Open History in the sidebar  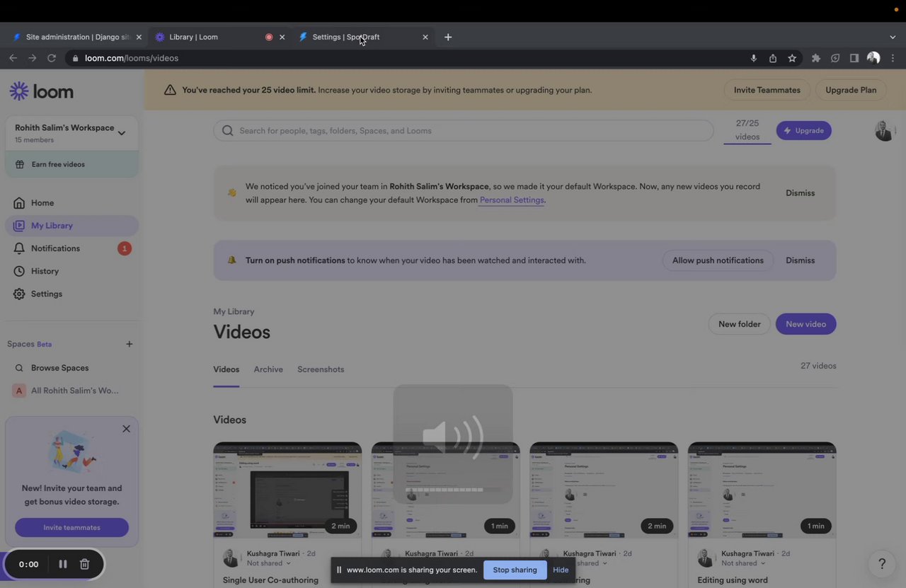tap(71, 271)
